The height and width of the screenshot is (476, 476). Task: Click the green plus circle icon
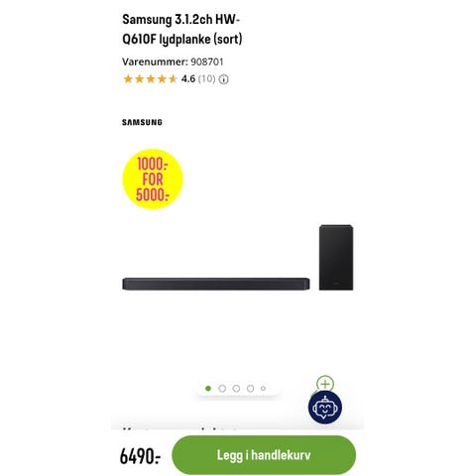[x=325, y=384]
